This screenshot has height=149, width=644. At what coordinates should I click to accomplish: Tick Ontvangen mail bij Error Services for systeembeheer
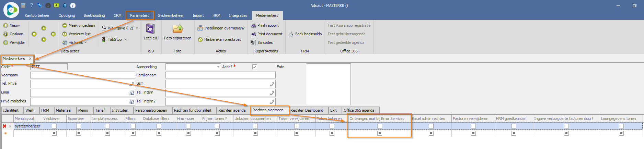pos(379,126)
